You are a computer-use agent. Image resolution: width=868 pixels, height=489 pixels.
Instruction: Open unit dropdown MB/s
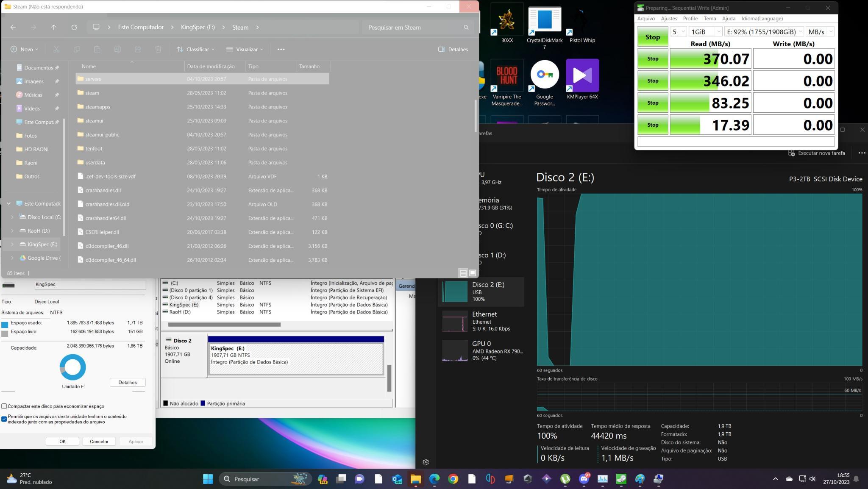[x=820, y=32]
